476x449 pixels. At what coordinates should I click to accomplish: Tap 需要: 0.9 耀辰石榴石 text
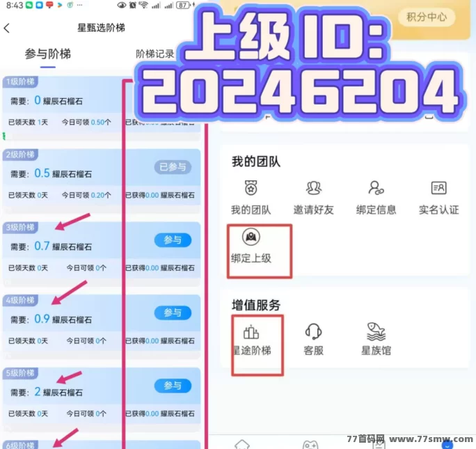(x=51, y=319)
